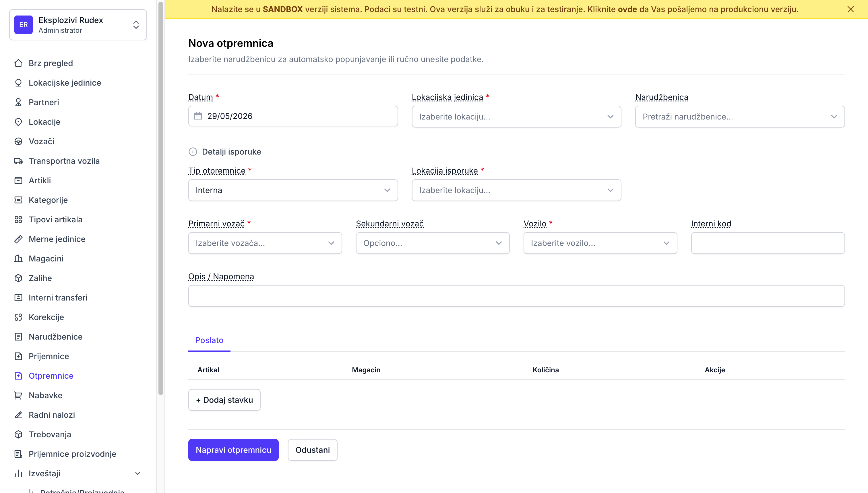Click the Datum field showing 29/05/2026
The width and height of the screenshot is (868, 493).
(x=293, y=116)
